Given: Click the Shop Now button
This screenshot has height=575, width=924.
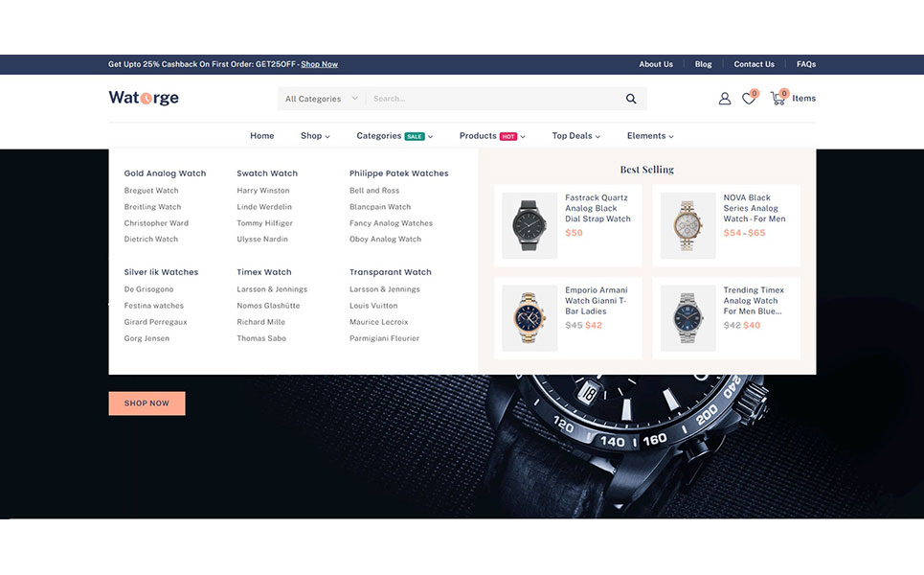Looking at the screenshot, I should point(146,403).
